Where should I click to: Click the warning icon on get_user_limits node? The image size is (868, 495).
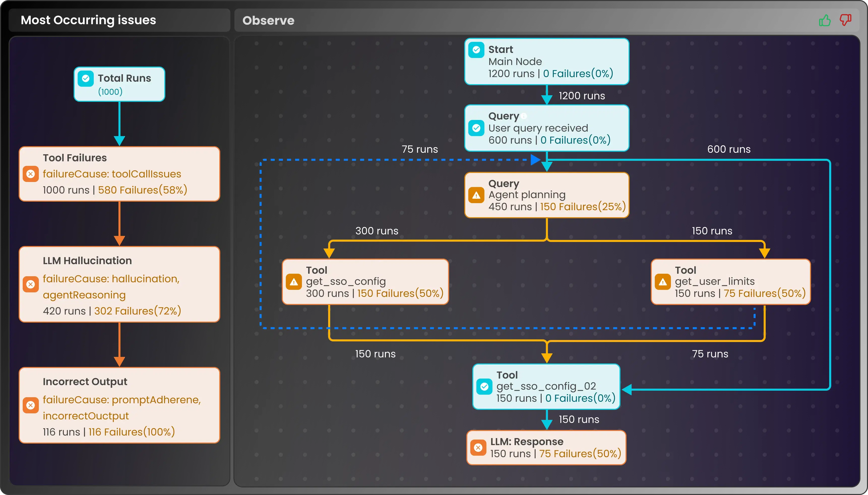pyautogui.click(x=663, y=282)
